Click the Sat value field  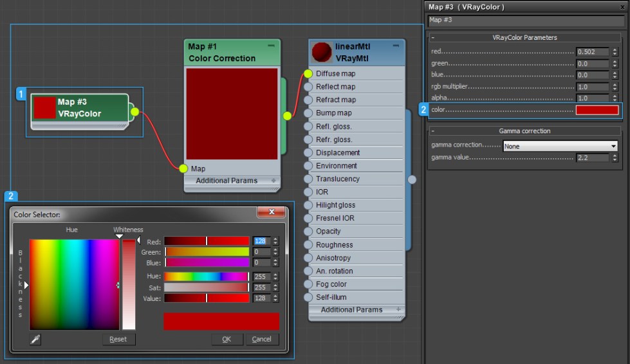pos(261,287)
